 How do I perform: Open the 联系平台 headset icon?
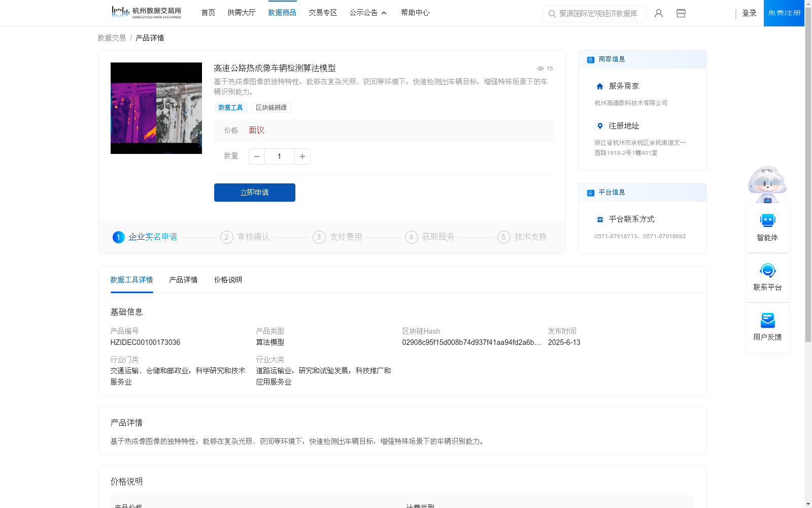pyautogui.click(x=768, y=270)
